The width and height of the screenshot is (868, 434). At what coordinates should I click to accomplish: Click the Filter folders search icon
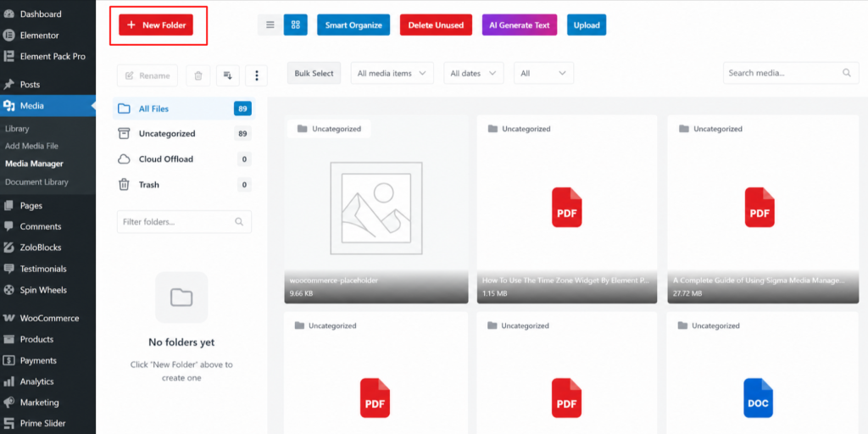(239, 222)
